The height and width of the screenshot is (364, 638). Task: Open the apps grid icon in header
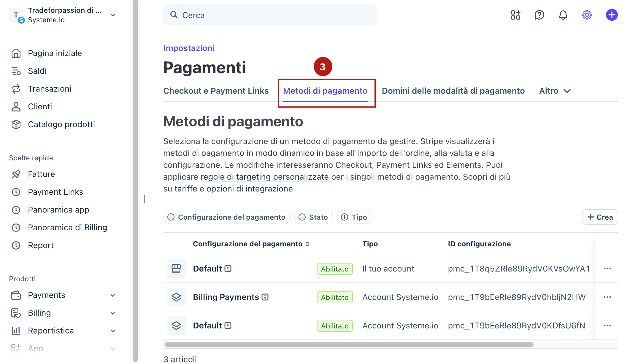click(x=516, y=15)
